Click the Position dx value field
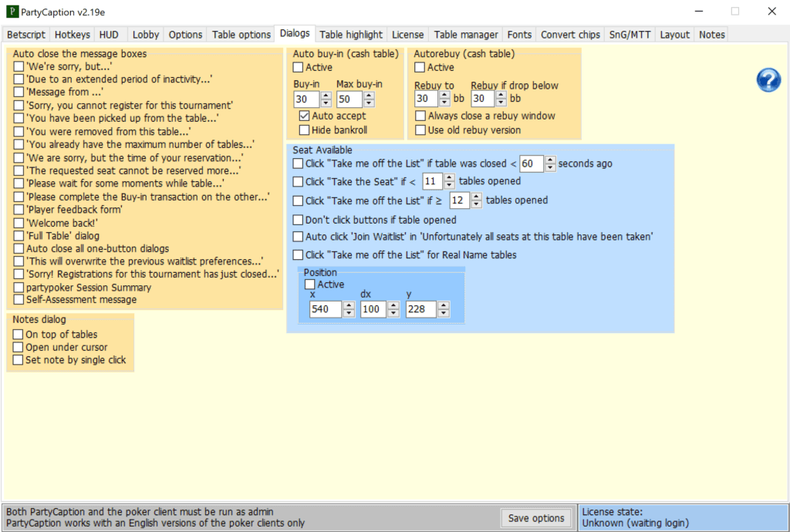 pos(374,309)
